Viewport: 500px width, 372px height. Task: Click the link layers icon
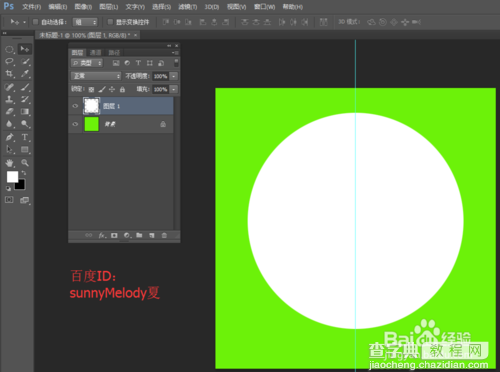89,235
